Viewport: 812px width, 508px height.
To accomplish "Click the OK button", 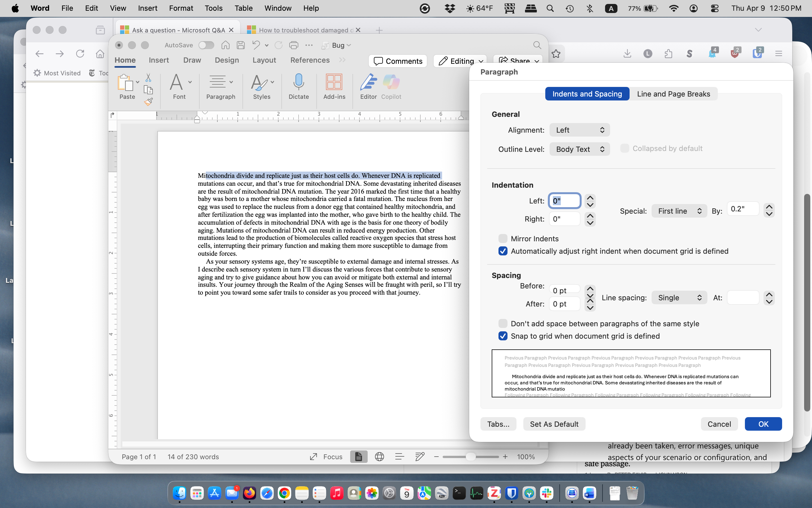I will [763, 424].
